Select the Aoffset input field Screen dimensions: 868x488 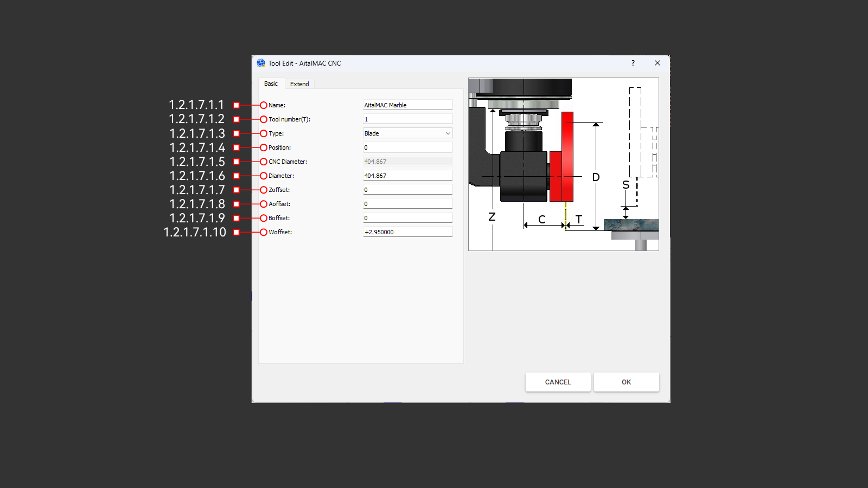point(407,204)
